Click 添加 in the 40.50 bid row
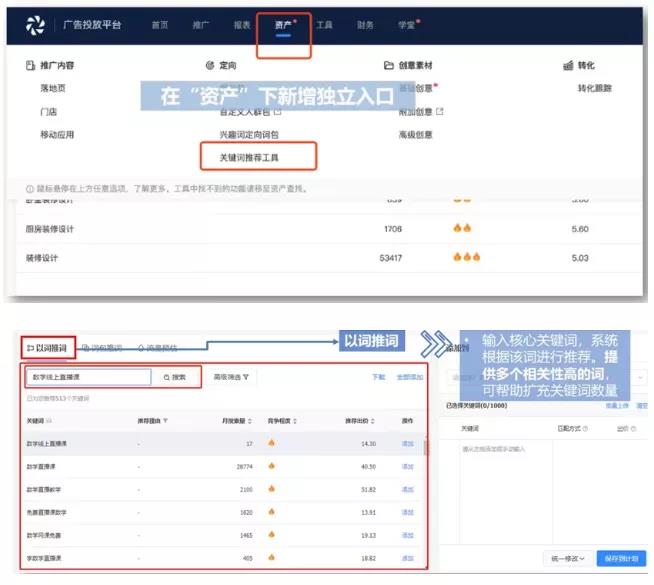This screenshot has height=585, width=654. pyautogui.click(x=407, y=467)
